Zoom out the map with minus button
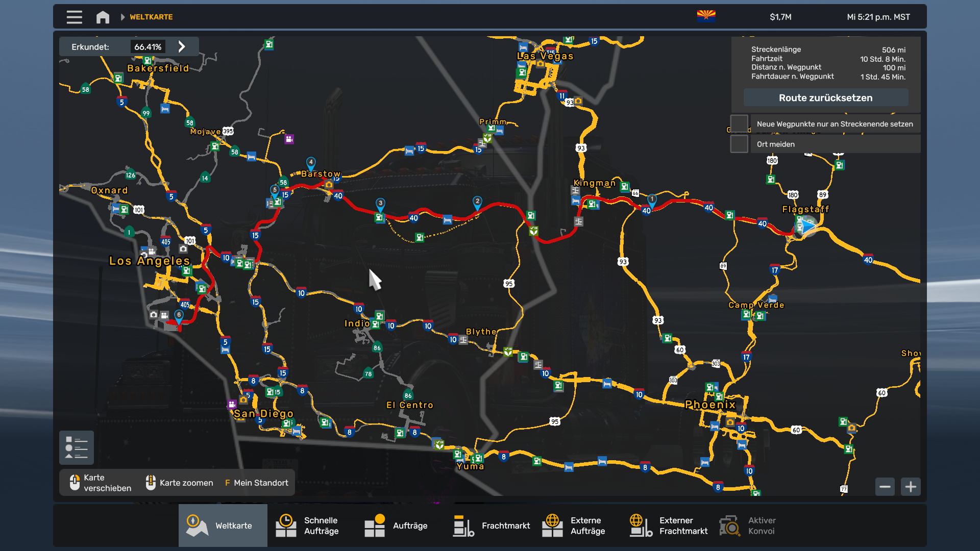980x551 pixels. coord(885,487)
